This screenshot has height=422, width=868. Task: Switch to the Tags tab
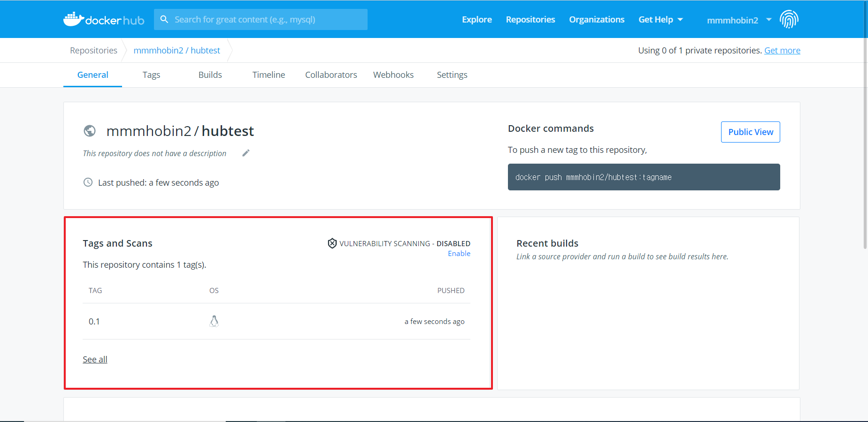coord(151,75)
